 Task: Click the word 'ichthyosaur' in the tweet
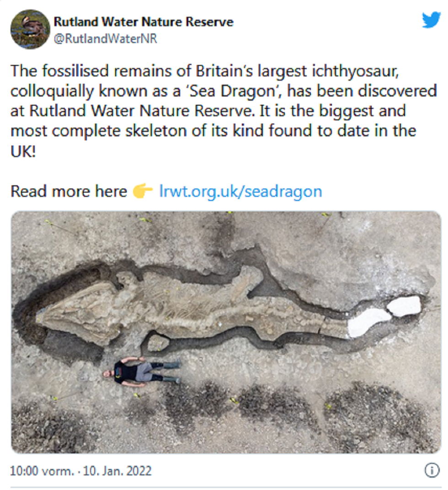point(355,71)
